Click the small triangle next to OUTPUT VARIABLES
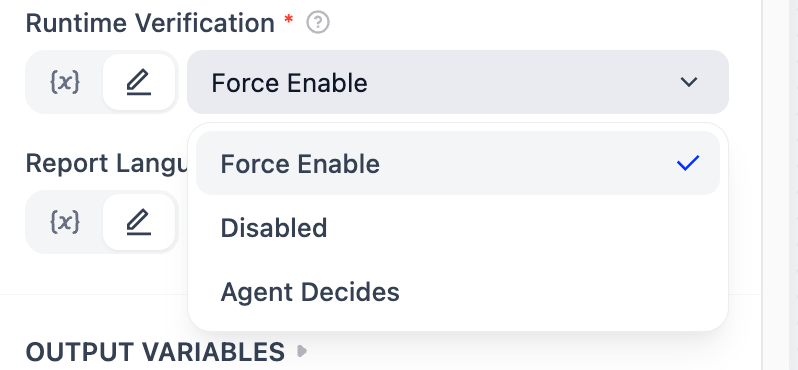The width and height of the screenshot is (798, 370). click(302, 351)
